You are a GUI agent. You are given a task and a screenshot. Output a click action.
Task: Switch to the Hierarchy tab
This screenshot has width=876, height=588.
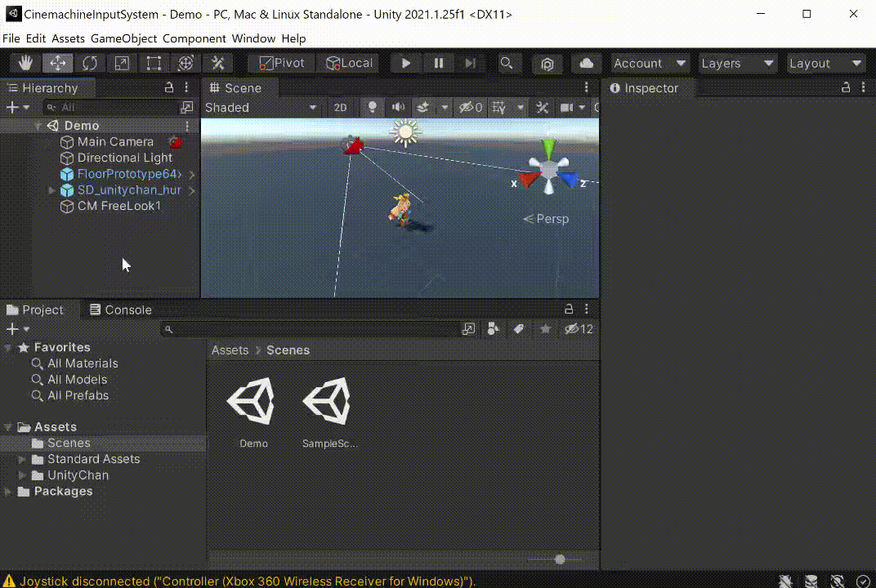(x=47, y=88)
